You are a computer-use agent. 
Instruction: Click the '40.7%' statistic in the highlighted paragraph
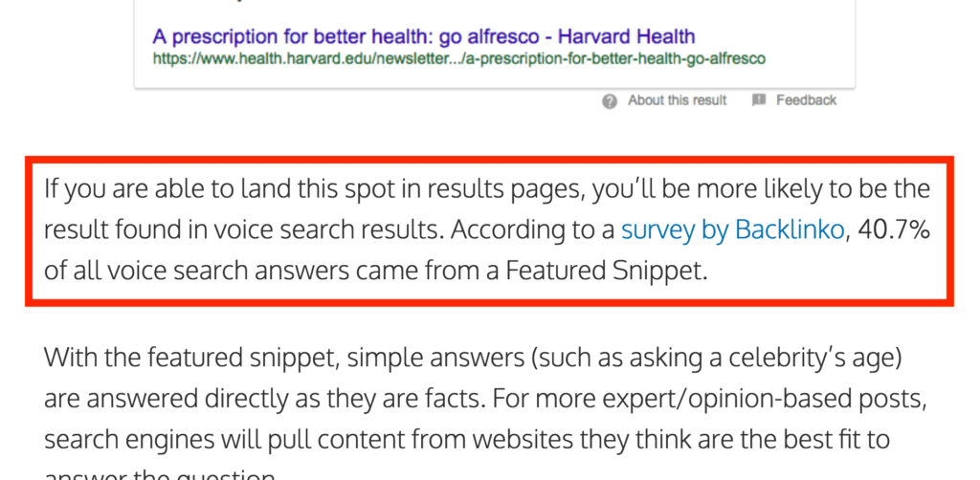point(893,230)
